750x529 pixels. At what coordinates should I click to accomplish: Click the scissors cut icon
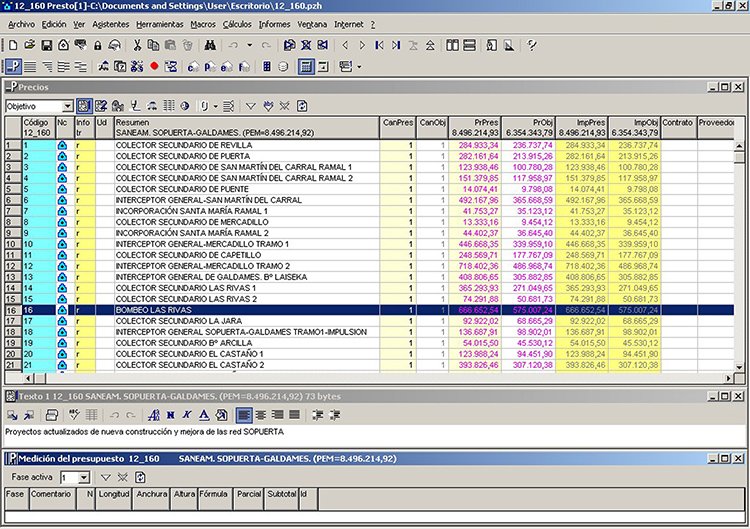138,45
